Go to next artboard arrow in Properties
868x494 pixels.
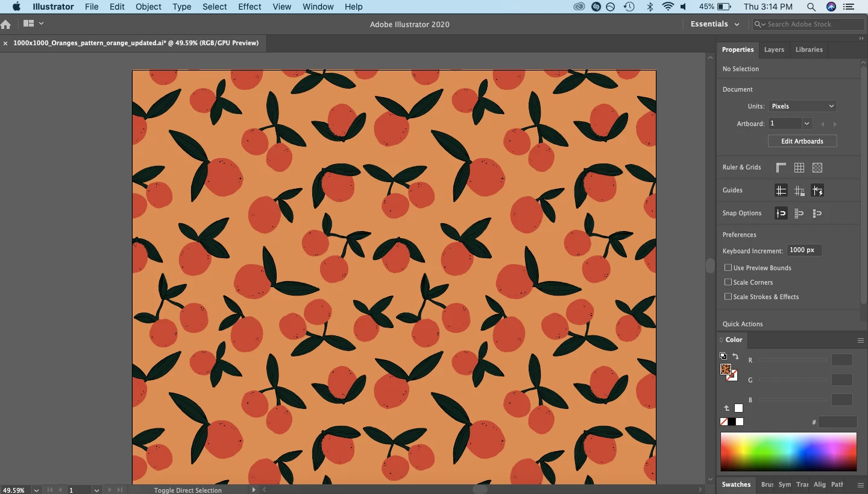tap(835, 124)
